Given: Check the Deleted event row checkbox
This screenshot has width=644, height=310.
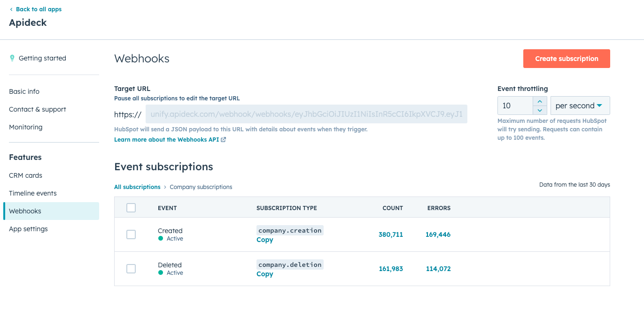Looking at the screenshot, I should [131, 269].
